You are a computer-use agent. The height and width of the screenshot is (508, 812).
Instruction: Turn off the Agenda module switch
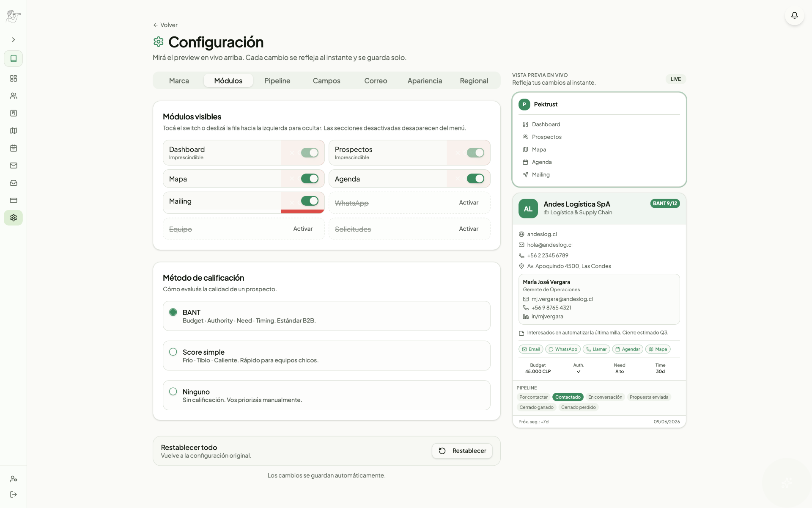475,179
